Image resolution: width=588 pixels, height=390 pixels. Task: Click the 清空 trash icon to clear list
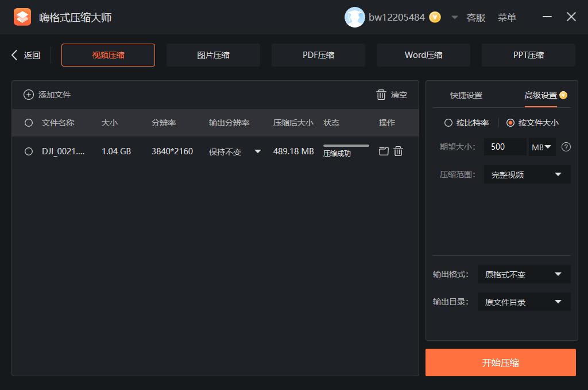pos(381,94)
